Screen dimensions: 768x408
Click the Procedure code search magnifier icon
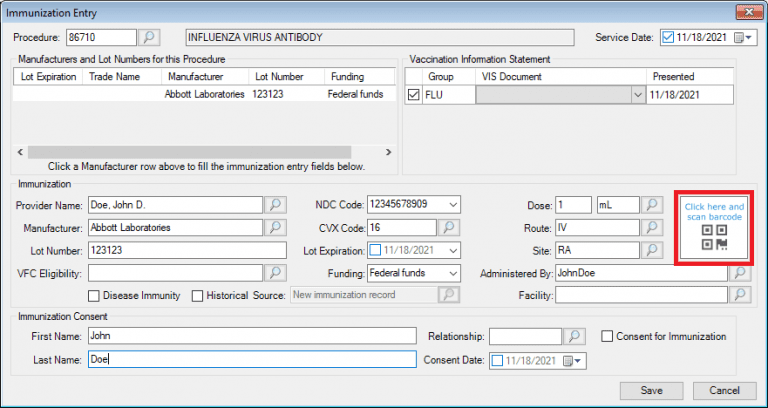(149, 38)
